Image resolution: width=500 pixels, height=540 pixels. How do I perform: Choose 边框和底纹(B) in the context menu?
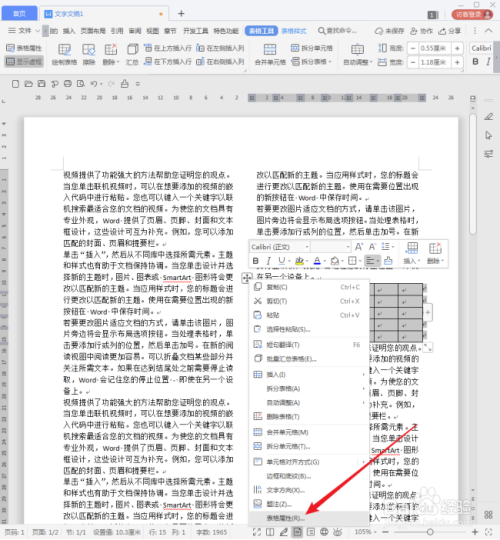point(309,476)
